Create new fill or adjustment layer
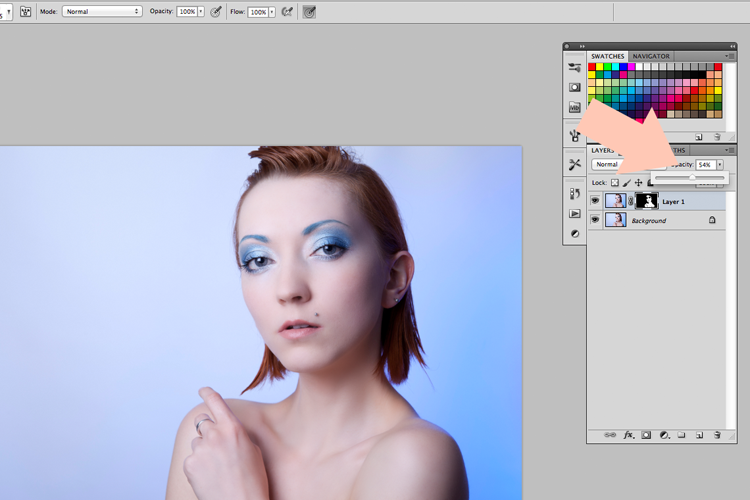The image size is (750, 500). click(x=664, y=435)
